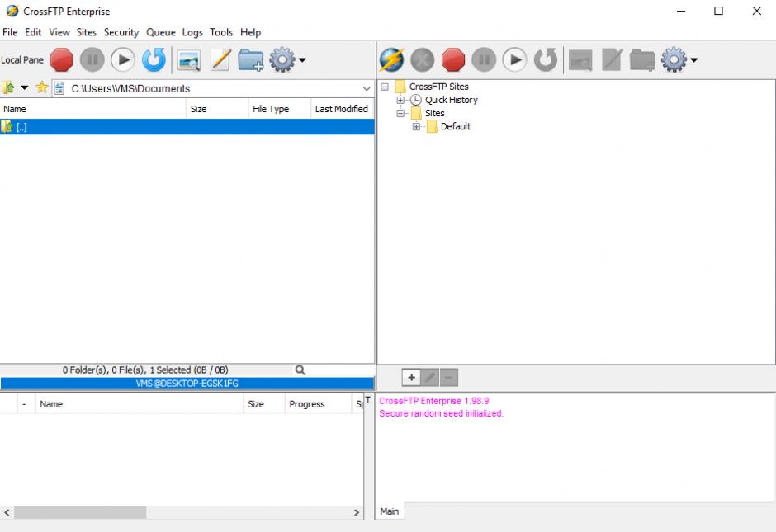This screenshot has width=776, height=532.
Task: Sort local files by Last Modified column
Action: coord(342,109)
